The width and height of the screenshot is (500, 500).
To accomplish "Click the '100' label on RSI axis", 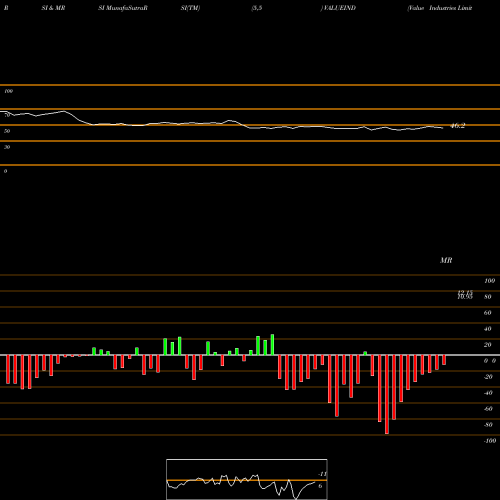I will [9, 91].
